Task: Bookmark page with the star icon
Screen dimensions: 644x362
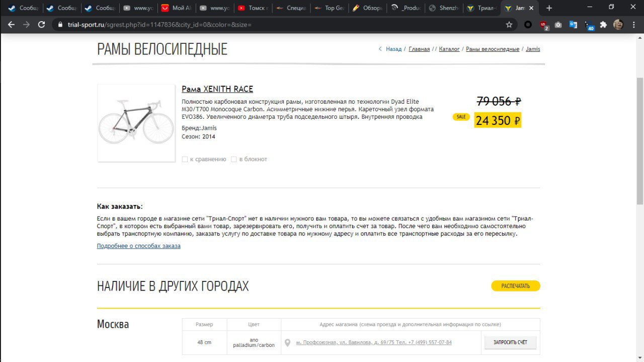Action: coord(509,24)
